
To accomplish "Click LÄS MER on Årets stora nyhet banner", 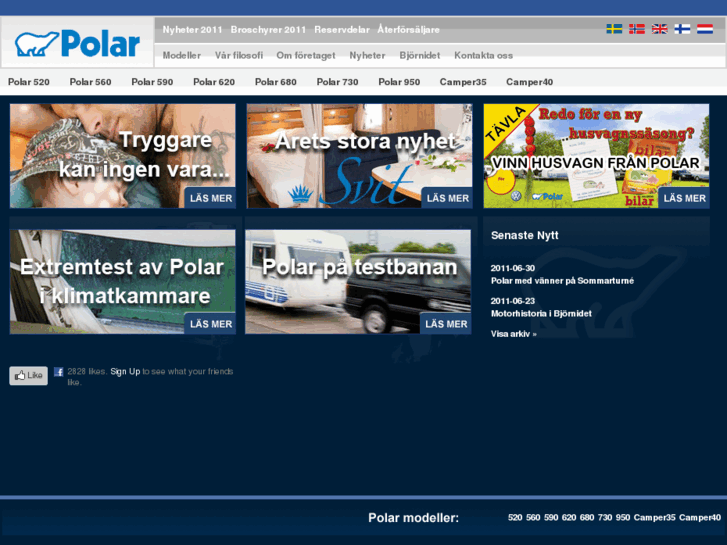I will (x=447, y=198).
